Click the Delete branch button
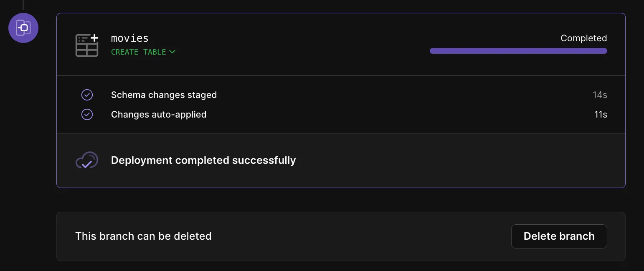The image size is (644, 271). click(x=559, y=236)
